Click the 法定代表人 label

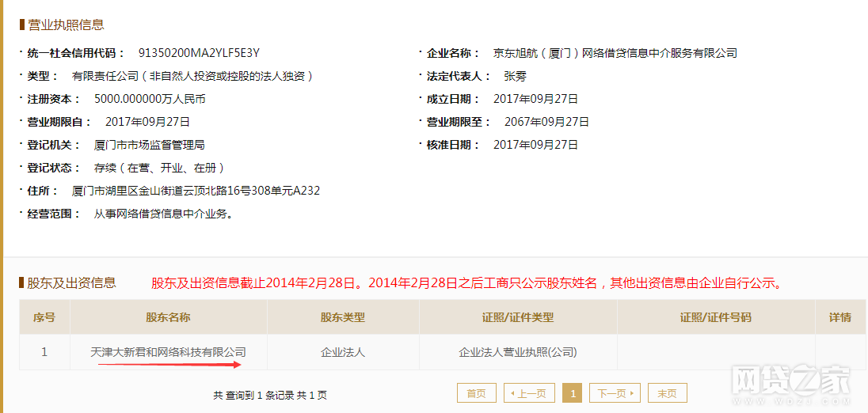coord(459,76)
